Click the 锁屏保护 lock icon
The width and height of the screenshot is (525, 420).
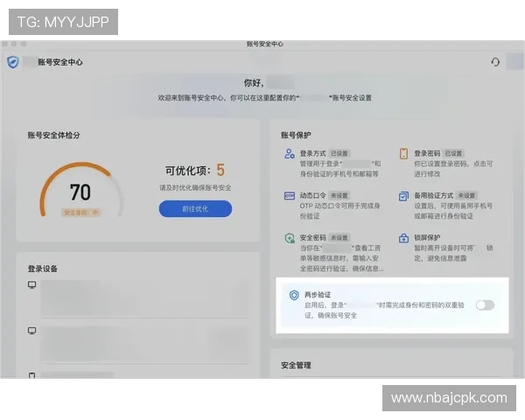pos(403,238)
